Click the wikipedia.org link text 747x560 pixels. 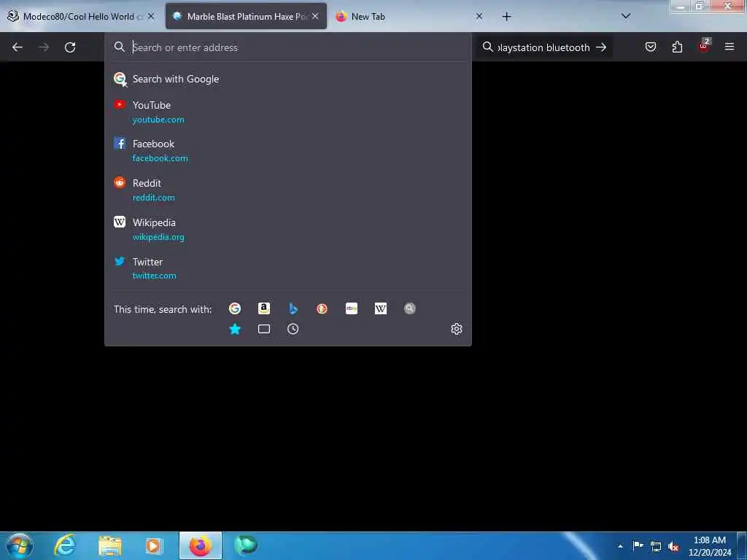pos(158,237)
